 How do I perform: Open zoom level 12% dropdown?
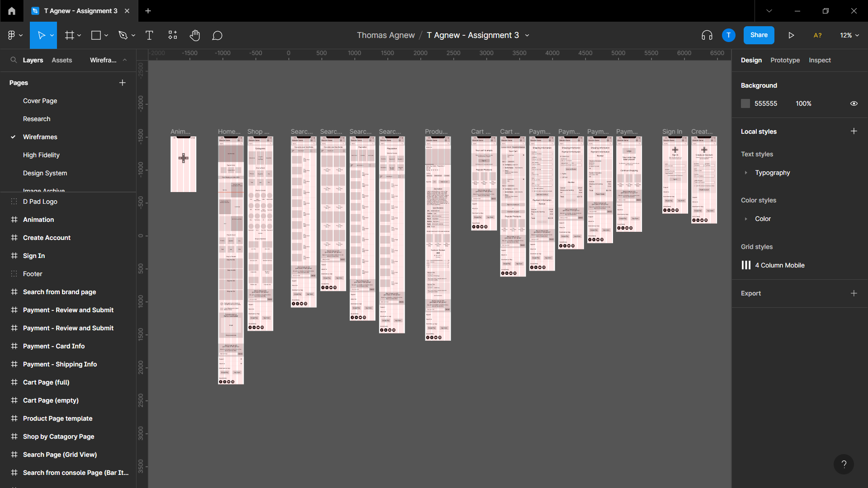849,35
